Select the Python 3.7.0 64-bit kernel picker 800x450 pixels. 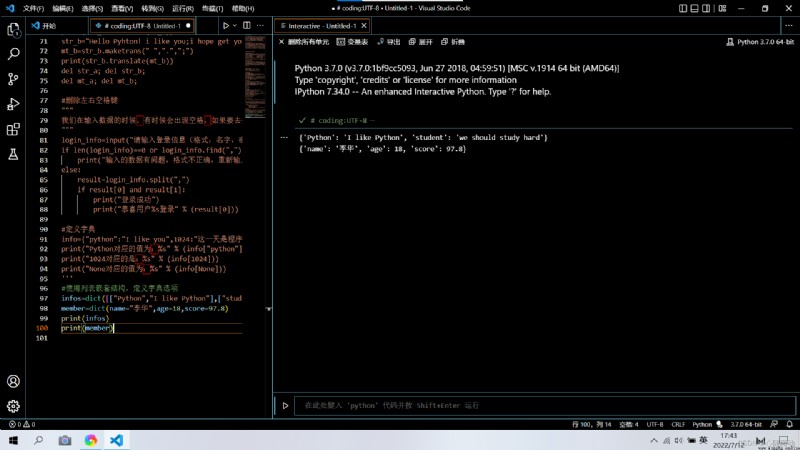click(760, 42)
